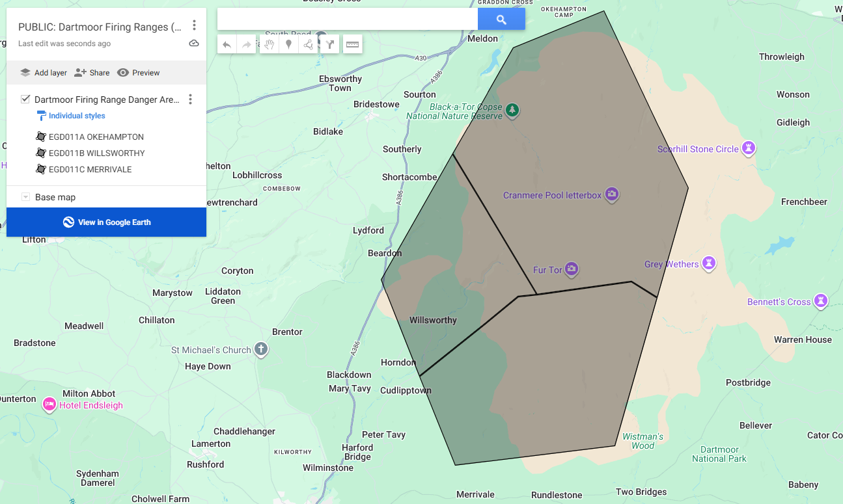Click the blue search magnifier button
The image size is (843, 504).
click(501, 20)
